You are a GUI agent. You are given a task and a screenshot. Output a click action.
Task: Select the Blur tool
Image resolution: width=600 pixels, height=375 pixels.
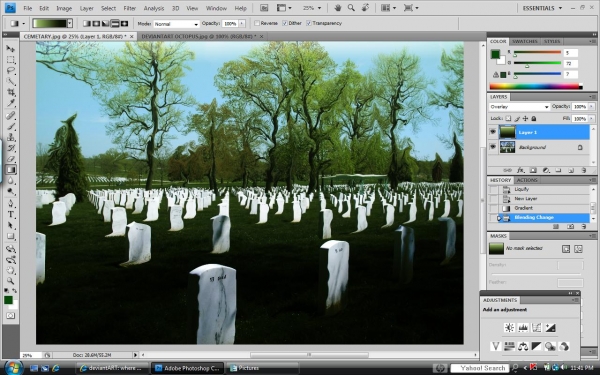click(11, 181)
